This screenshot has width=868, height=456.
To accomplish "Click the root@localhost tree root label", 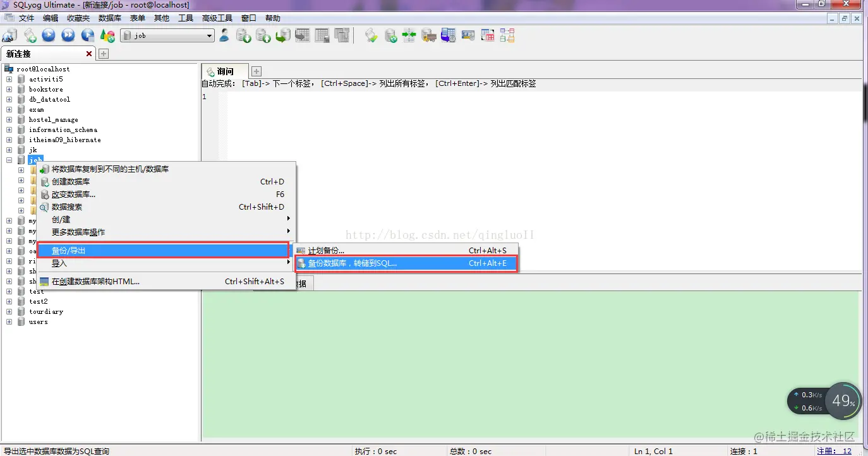I will coord(43,69).
